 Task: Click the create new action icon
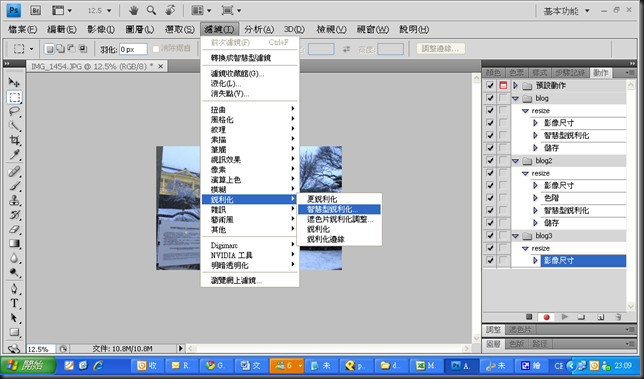(x=600, y=317)
